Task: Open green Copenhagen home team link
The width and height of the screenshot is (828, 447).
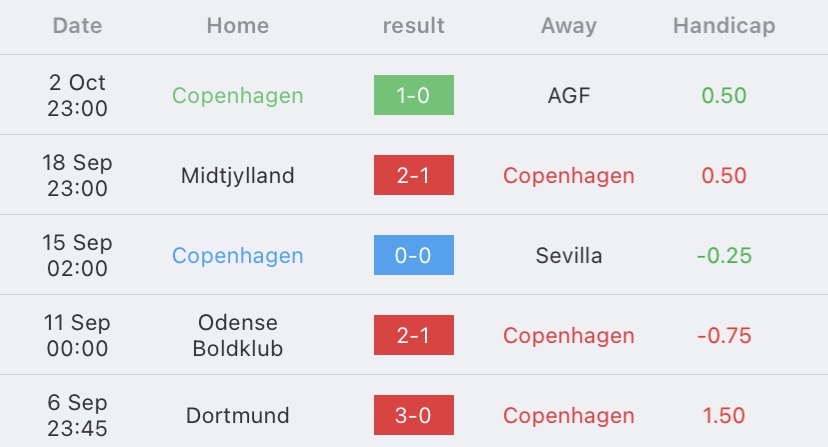Action: 238,96
